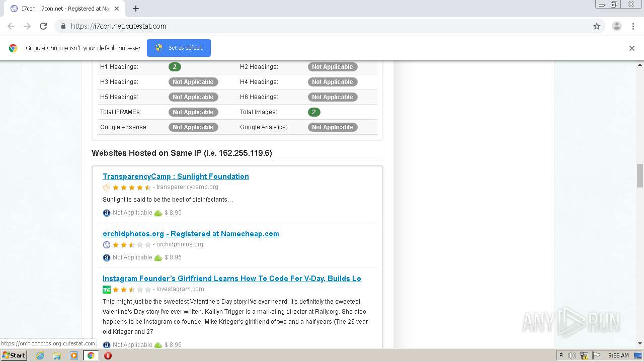Click the scrollbar up arrow

[x=640, y=65]
